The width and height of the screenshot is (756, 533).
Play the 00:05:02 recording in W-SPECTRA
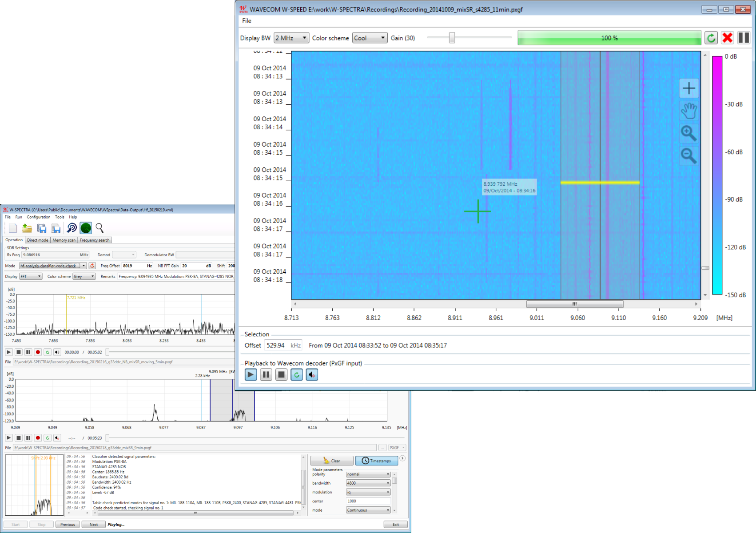(8, 352)
